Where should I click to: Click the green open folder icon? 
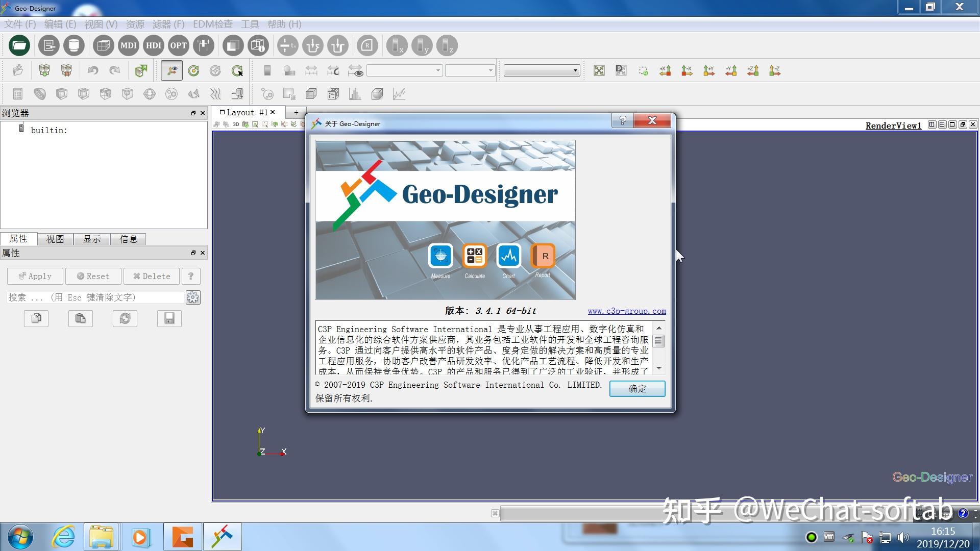[x=19, y=45]
